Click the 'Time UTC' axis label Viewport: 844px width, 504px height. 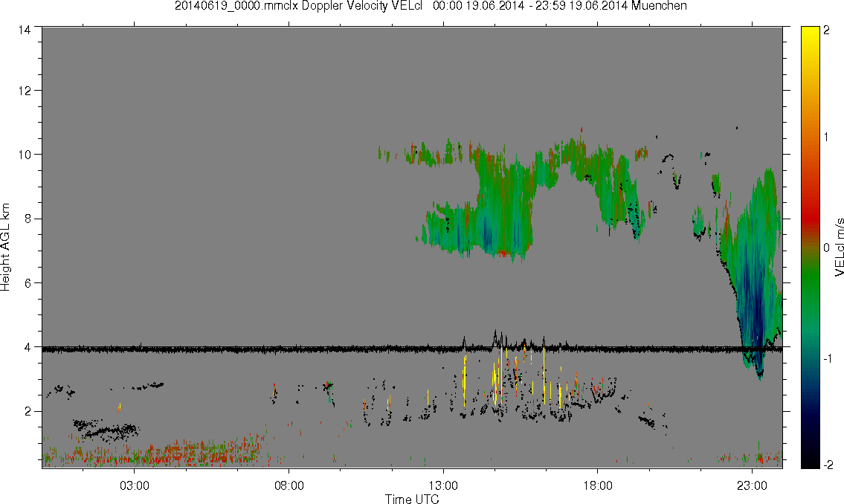coord(412,499)
